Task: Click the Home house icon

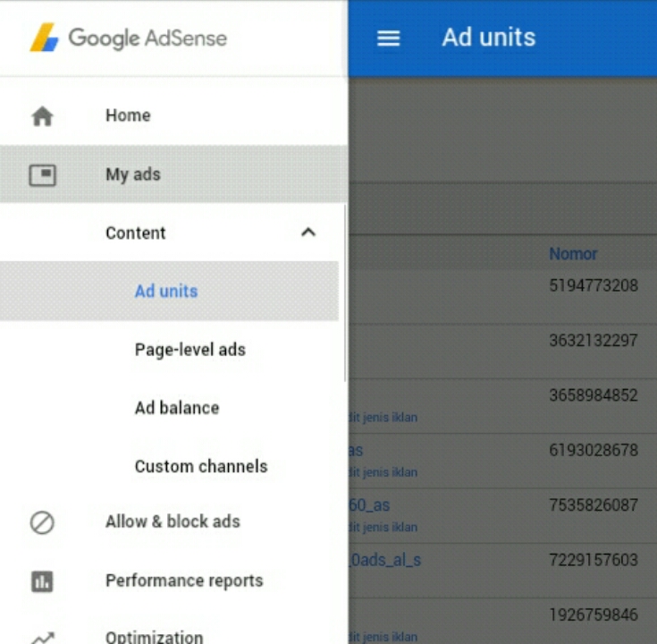Action: (42, 116)
